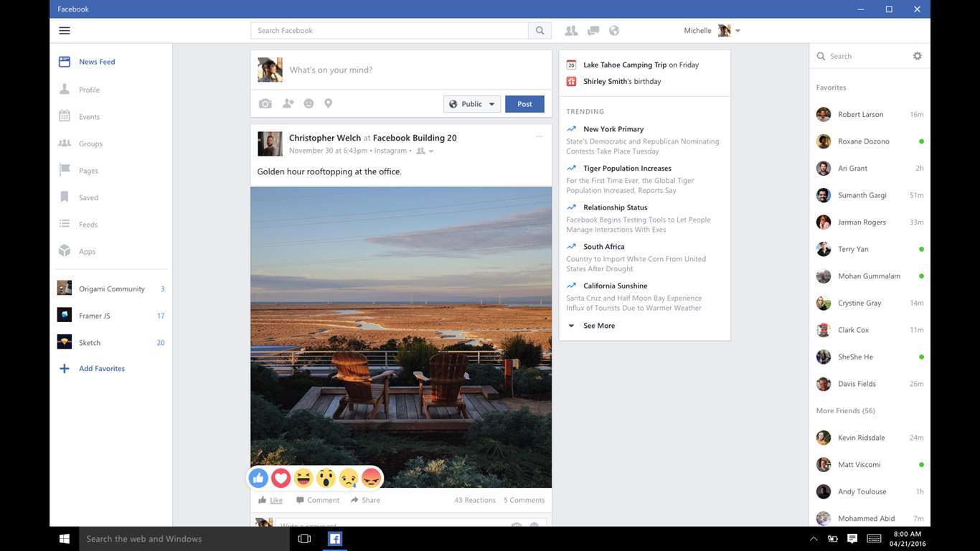Open the account dropdown arrow beside Michelle

738,31
